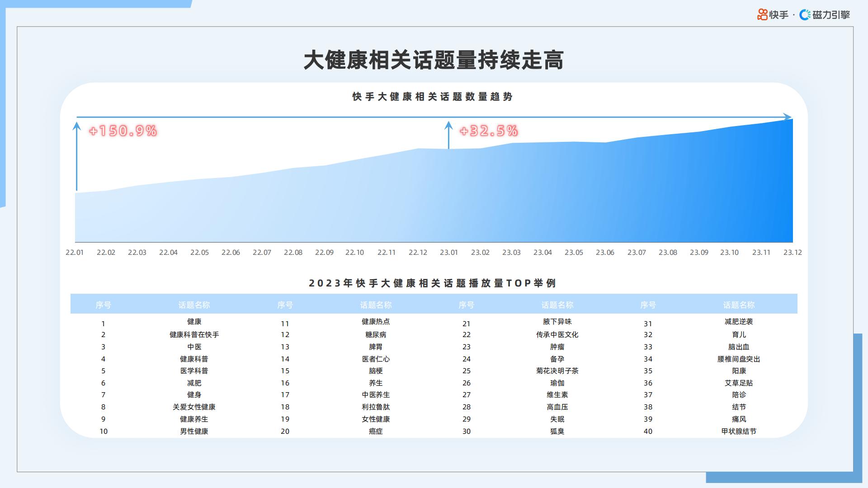Select the topic 维生素

(557, 395)
